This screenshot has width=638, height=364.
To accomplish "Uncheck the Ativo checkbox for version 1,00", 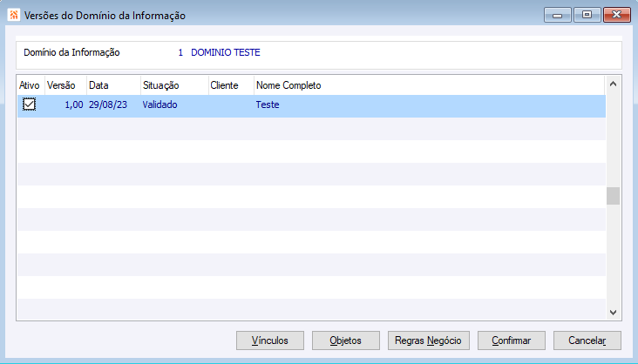I will coord(30,104).
